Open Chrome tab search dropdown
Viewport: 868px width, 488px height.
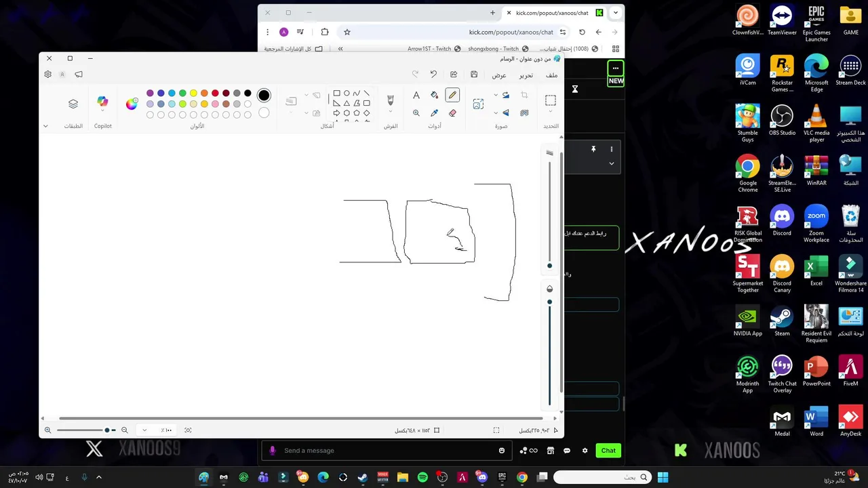tap(616, 13)
